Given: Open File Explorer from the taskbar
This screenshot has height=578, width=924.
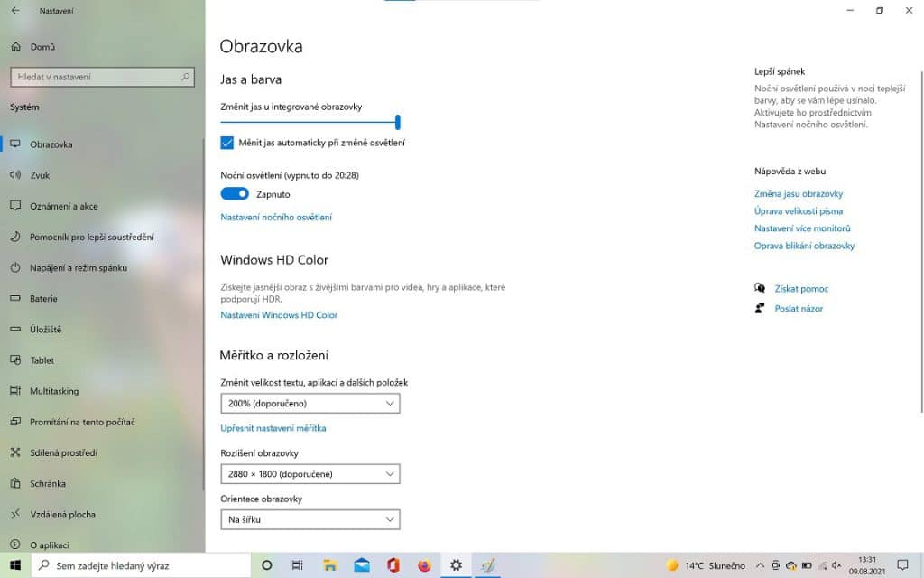Looking at the screenshot, I should click(330, 565).
